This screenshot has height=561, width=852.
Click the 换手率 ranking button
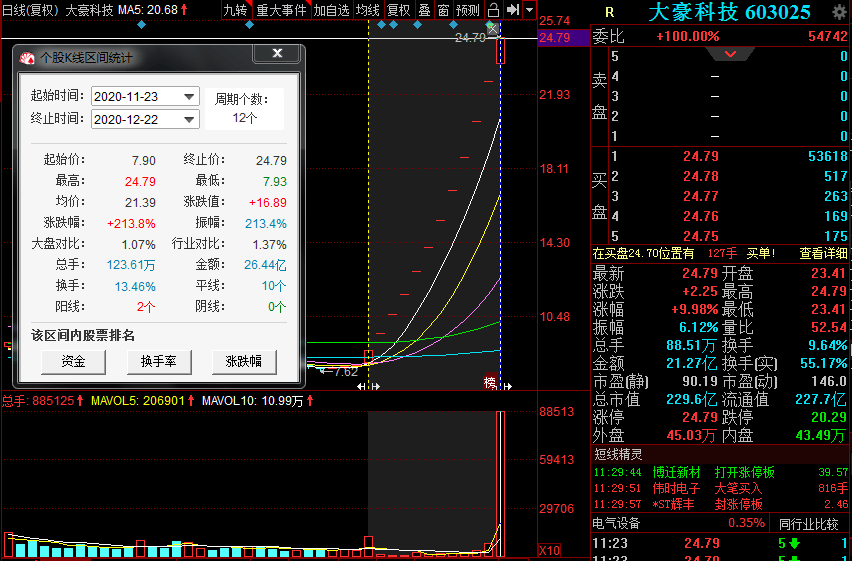[159, 362]
